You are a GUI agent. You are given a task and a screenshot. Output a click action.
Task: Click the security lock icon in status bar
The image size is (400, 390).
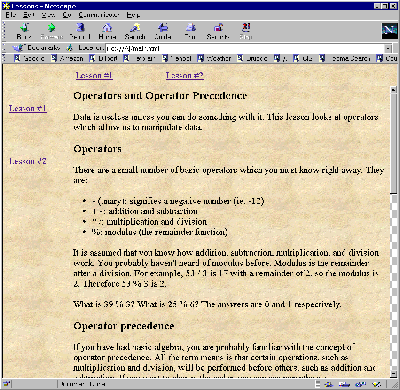7,384
